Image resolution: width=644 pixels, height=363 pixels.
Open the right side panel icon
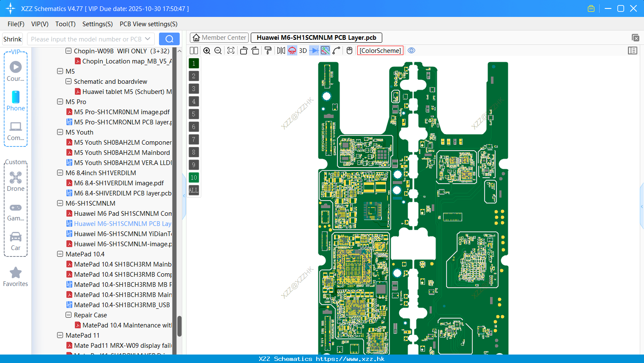point(633,51)
